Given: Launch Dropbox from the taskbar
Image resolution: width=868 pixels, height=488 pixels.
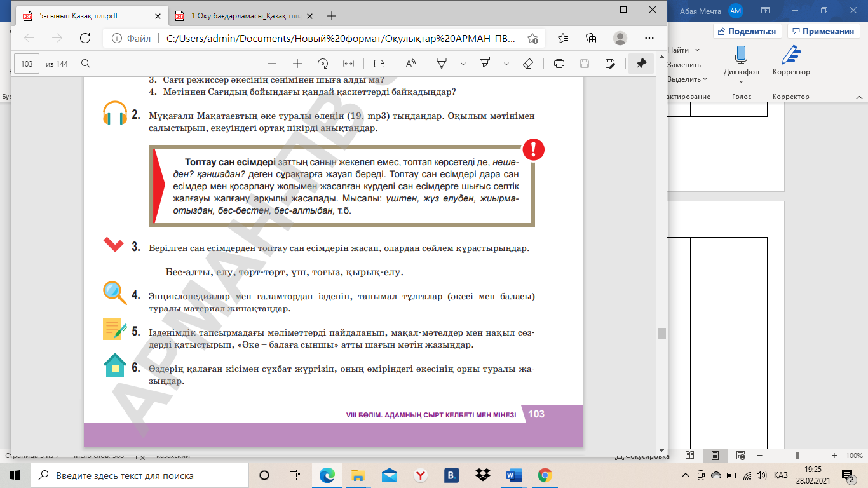Looking at the screenshot, I should pyautogui.click(x=483, y=475).
